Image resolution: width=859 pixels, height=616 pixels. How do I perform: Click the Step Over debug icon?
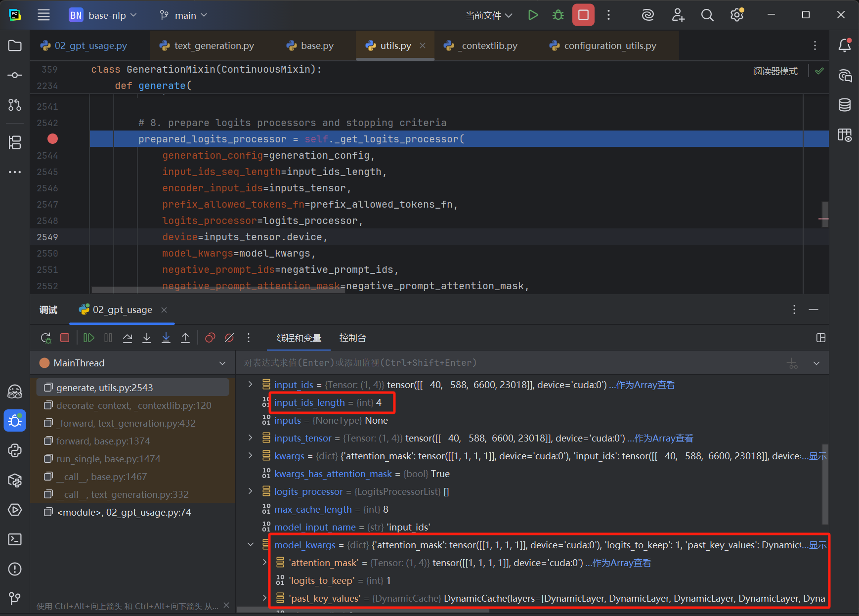[x=128, y=338]
